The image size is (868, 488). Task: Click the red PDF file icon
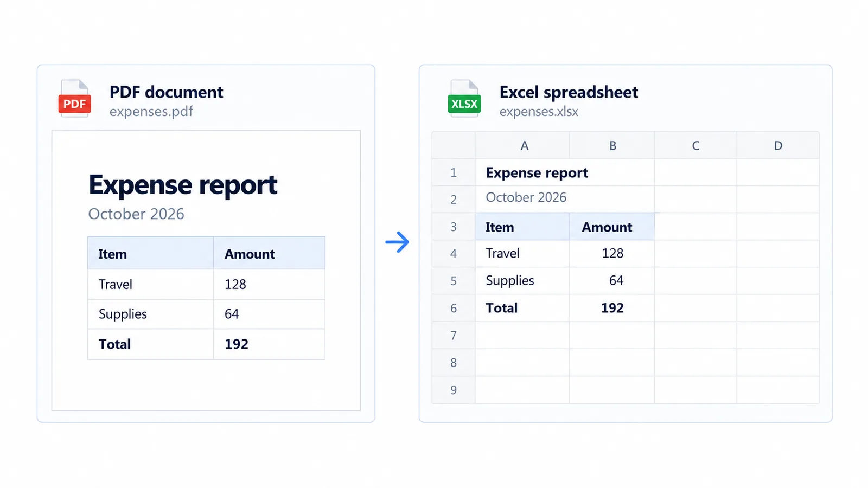pos(75,99)
